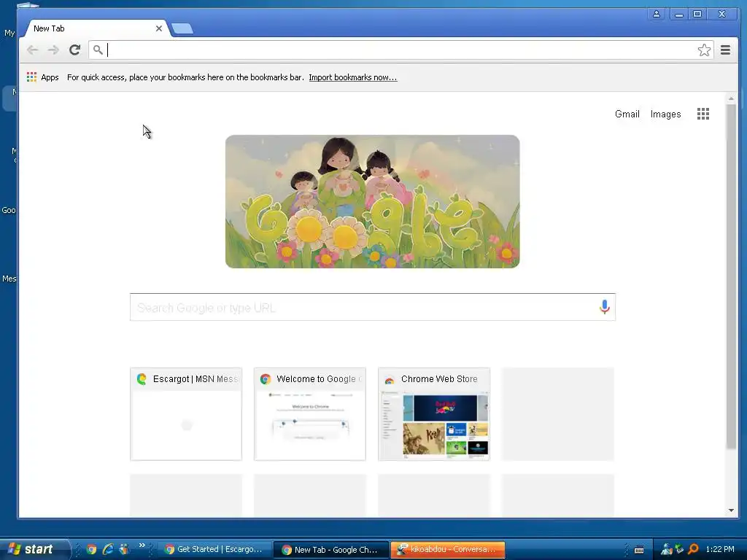Screen dimensions: 747x560
Task: Click the browser Back arrow
Action: point(32,50)
